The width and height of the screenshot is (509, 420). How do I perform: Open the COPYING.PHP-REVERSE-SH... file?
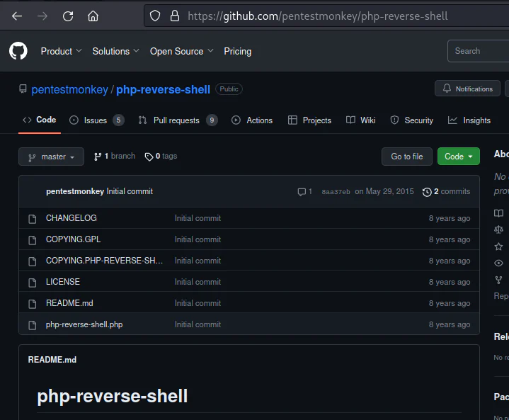pyautogui.click(x=104, y=261)
